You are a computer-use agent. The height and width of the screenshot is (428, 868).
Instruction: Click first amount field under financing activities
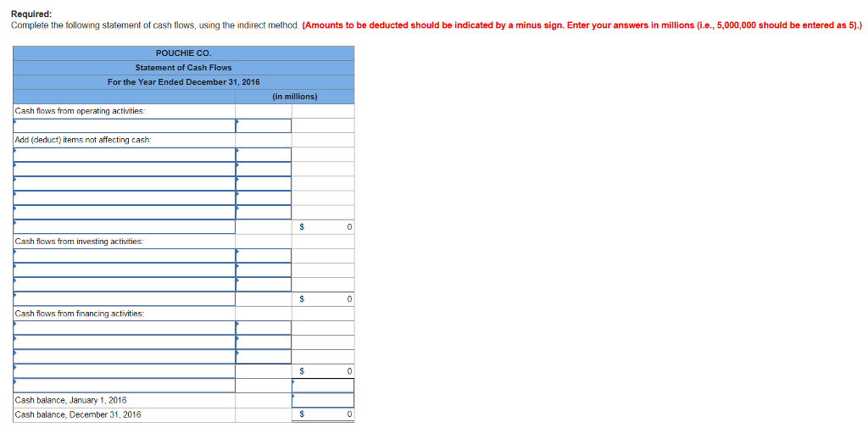point(264,327)
